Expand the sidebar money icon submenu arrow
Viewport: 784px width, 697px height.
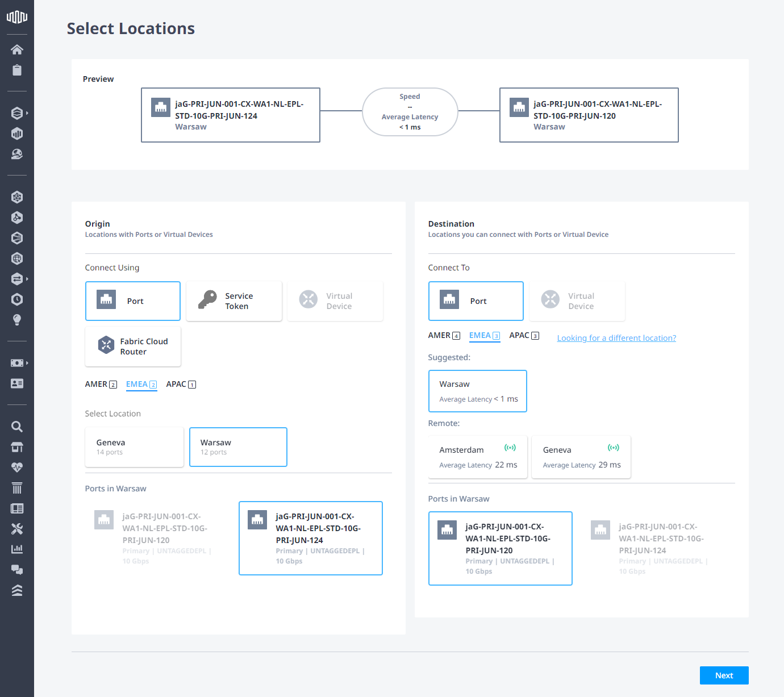pyautogui.click(x=27, y=363)
